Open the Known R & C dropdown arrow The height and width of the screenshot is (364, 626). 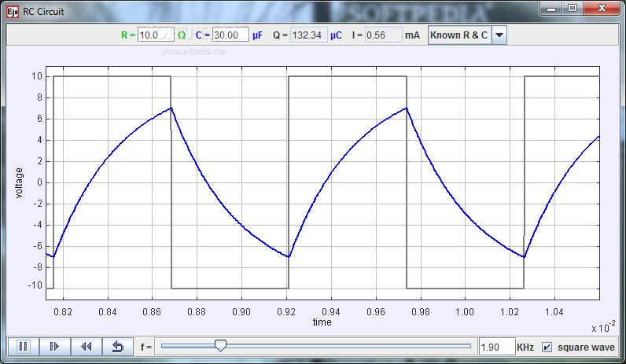click(x=499, y=35)
